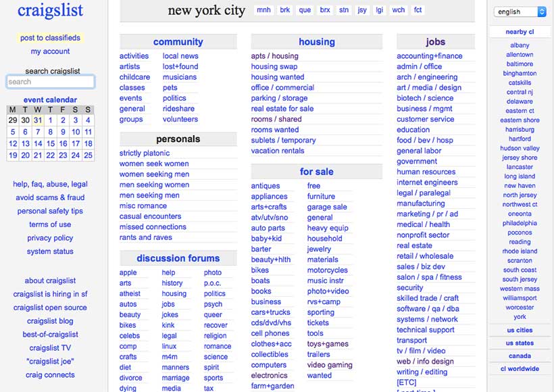This screenshot has height=392, width=554.
Task: Open electronics for sale
Action: coord(269,375)
